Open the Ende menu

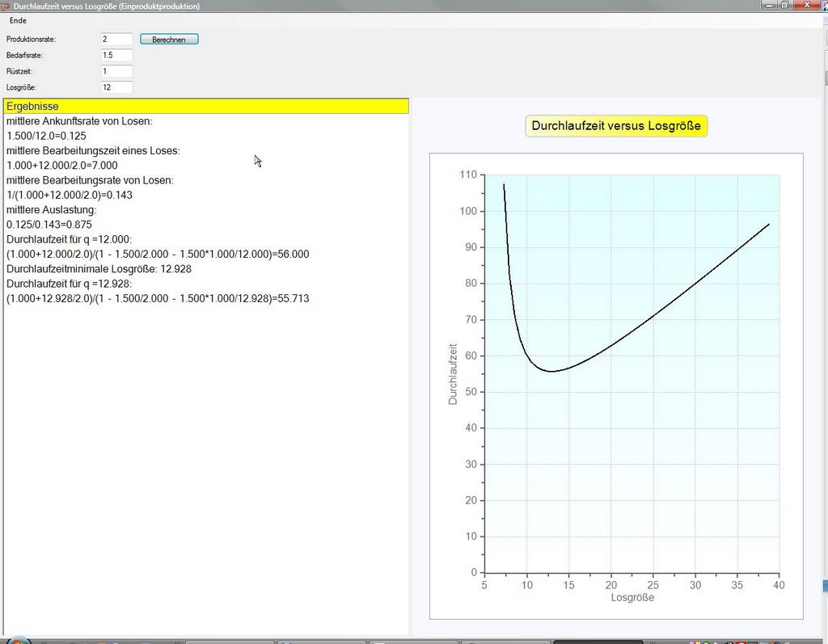tap(18, 20)
